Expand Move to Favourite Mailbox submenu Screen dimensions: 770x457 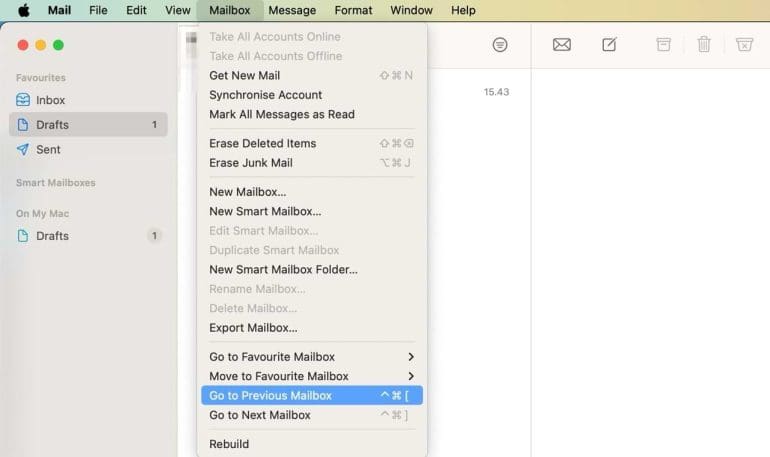click(312, 376)
